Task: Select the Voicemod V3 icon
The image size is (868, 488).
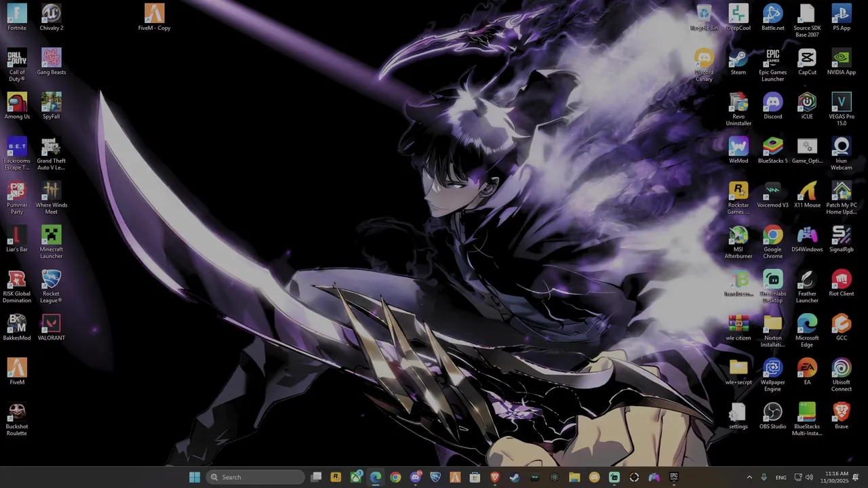Action: [x=773, y=195]
